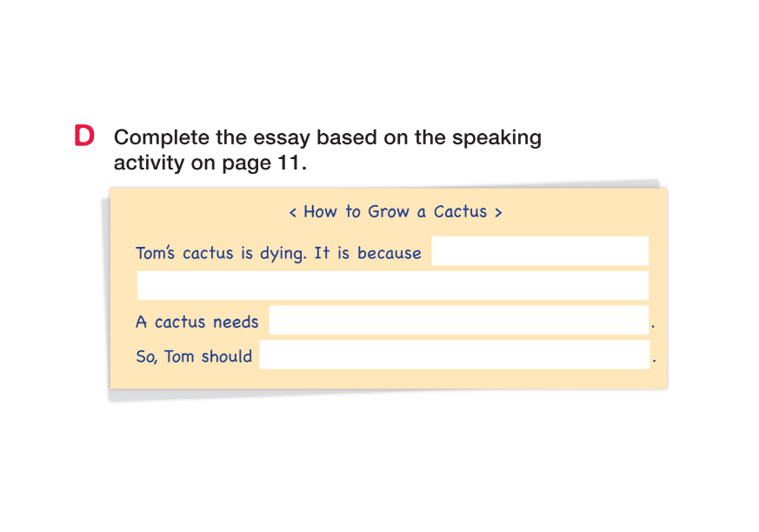Click the "So, Tom should" label
The height and width of the screenshot is (532, 759).
tap(194, 356)
